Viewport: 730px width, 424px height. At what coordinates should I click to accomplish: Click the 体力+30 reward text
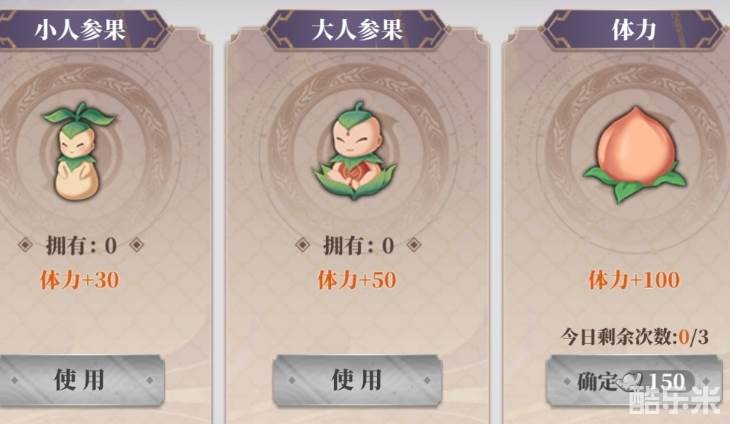point(80,280)
